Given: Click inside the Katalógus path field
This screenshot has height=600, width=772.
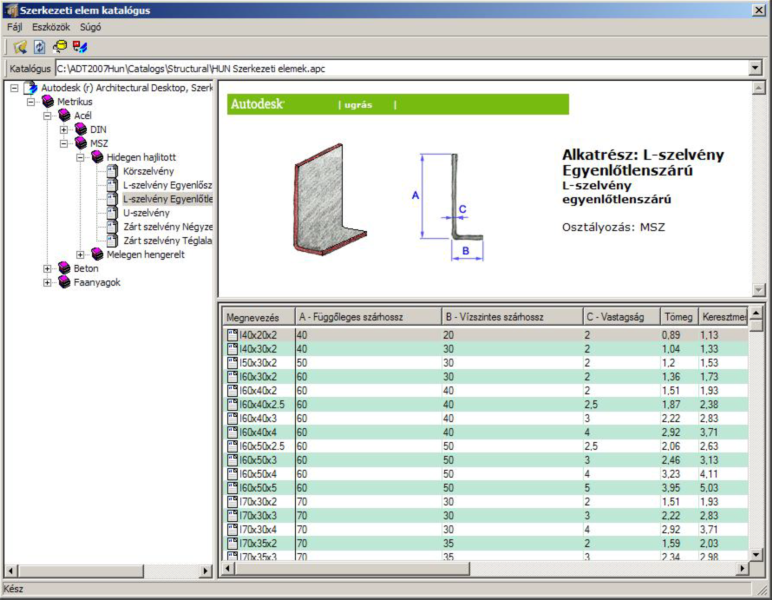Looking at the screenshot, I should [401, 68].
